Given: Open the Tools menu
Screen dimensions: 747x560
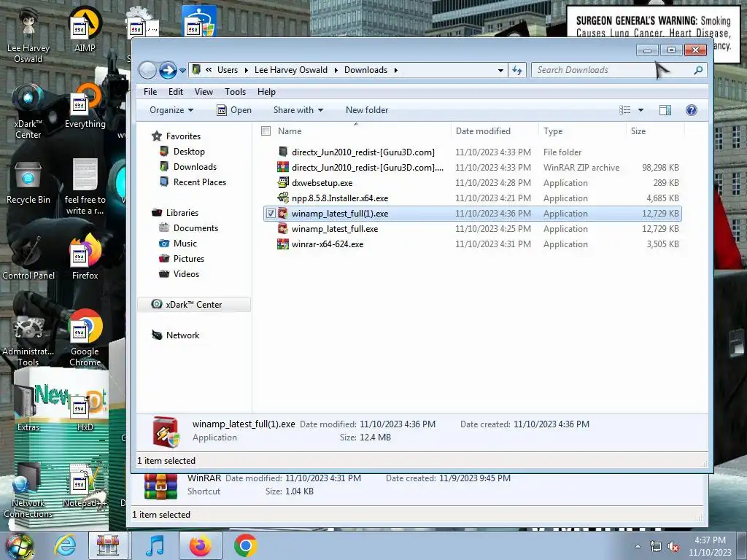Looking at the screenshot, I should coord(235,91).
